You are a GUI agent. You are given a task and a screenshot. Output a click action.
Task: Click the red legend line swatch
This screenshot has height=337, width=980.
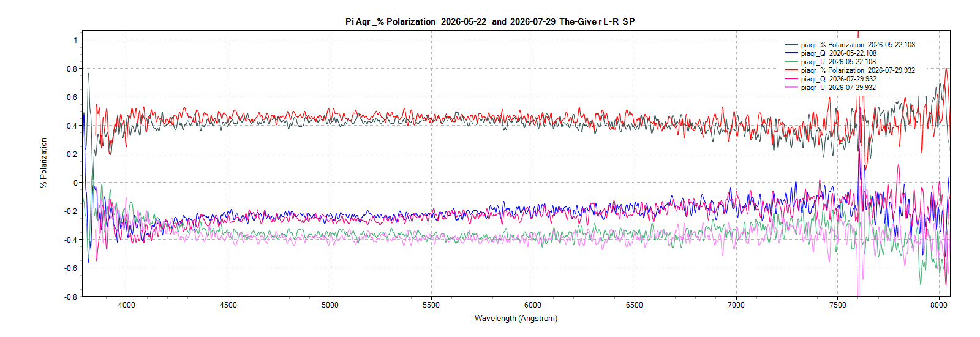(791, 70)
